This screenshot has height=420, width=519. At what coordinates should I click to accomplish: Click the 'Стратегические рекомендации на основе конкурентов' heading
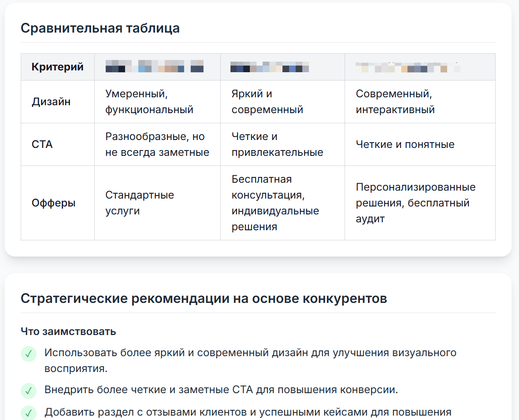point(204,298)
